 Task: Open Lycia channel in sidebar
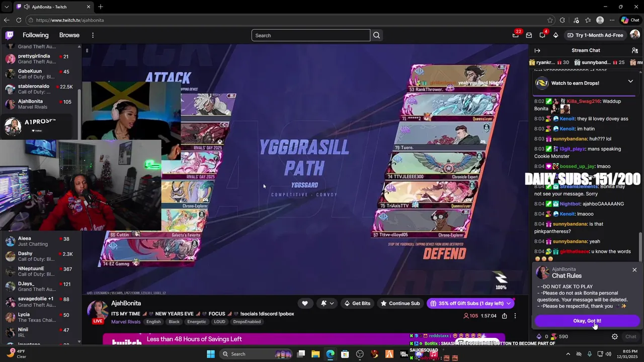click(x=40, y=317)
